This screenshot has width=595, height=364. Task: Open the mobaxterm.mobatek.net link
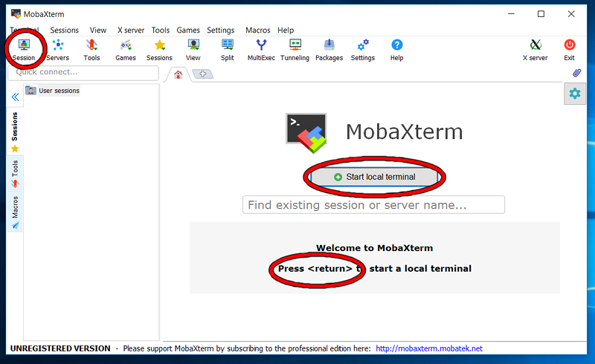[429, 348]
